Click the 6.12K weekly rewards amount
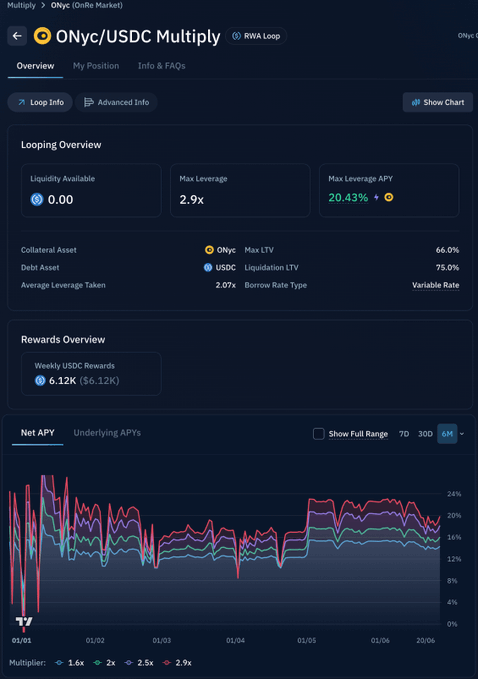The width and height of the screenshot is (478, 679). point(62,381)
